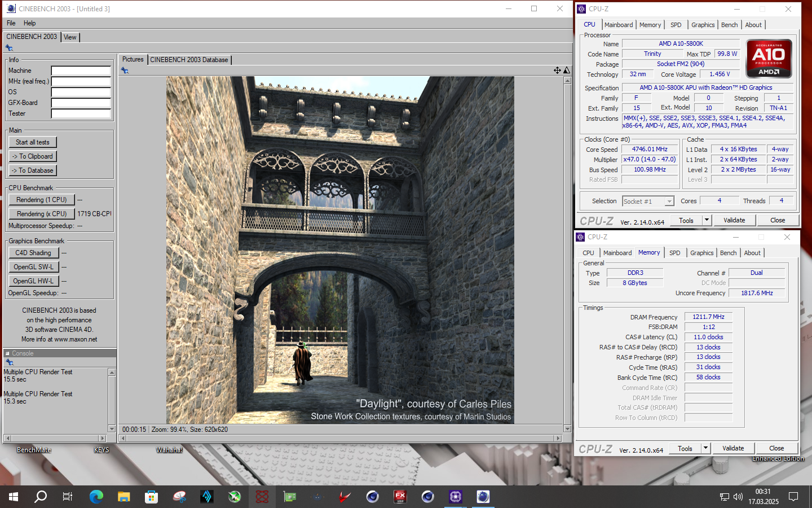Image resolution: width=812 pixels, height=508 pixels.
Task: Open the Bench tab in upper CPU-Z window
Action: pyautogui.click(x=729, y=25)
